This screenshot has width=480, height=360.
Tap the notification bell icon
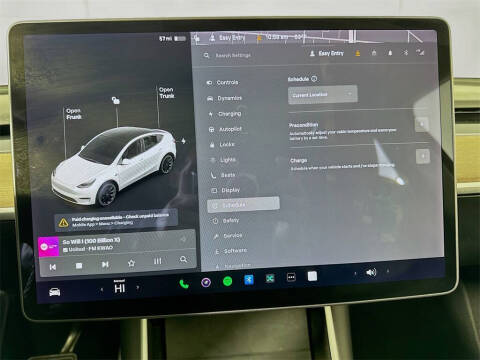click(x=390, y=53)
